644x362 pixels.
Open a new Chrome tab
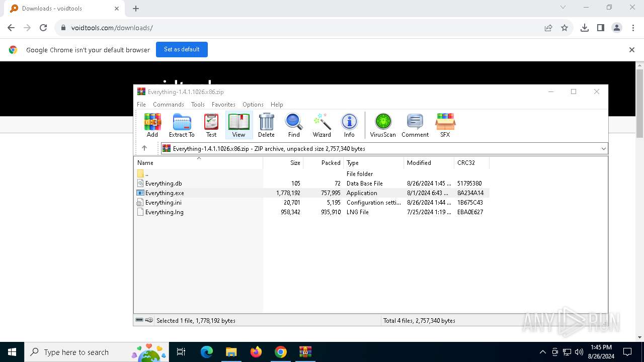pyautogui.click(x=136, y=9)
